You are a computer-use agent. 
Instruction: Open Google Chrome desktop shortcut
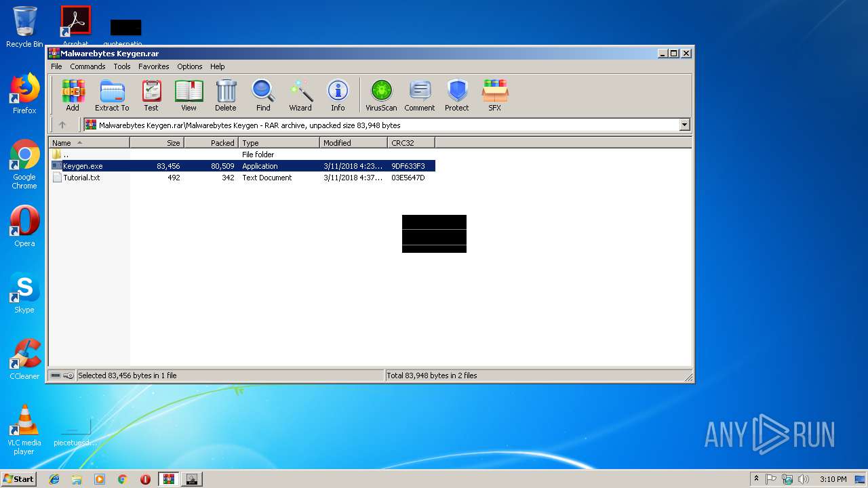[x=24, y=164]
